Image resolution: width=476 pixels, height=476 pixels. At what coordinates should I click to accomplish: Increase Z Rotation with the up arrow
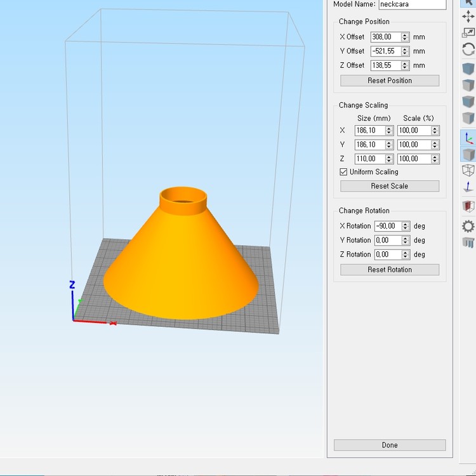pyautogui.click(x=406, y=252)
